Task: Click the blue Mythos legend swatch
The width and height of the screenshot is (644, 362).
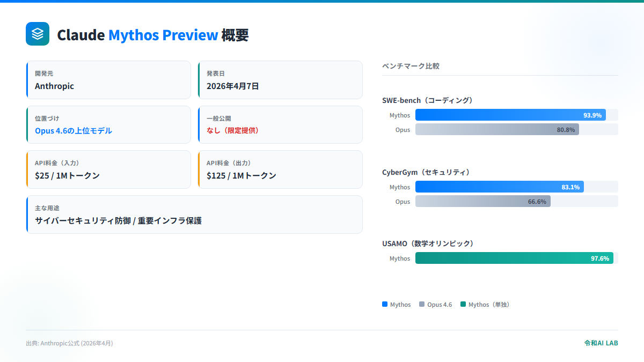Action: tap(385, 304)
